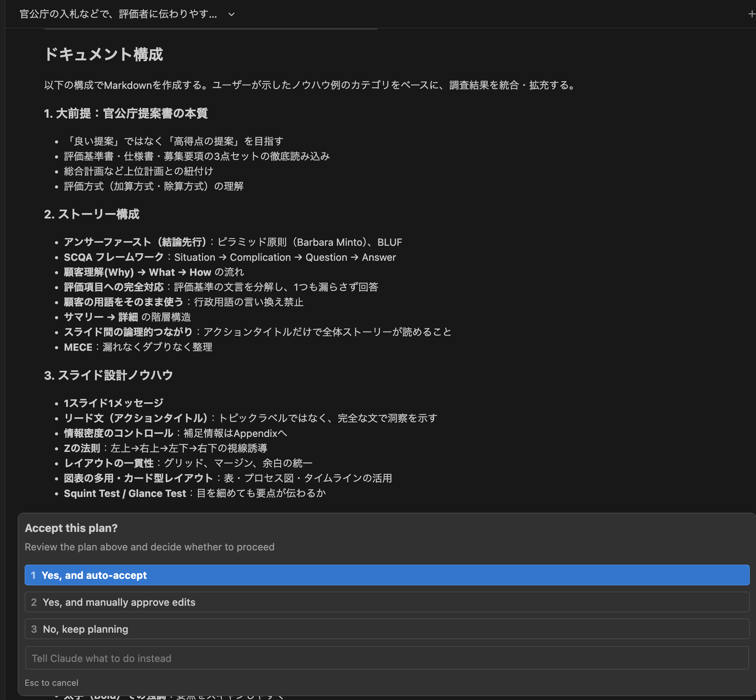Click the 3. スライド設計ノウハウ heading
This screenshot has width=756, height=700.
pos(108,375)
